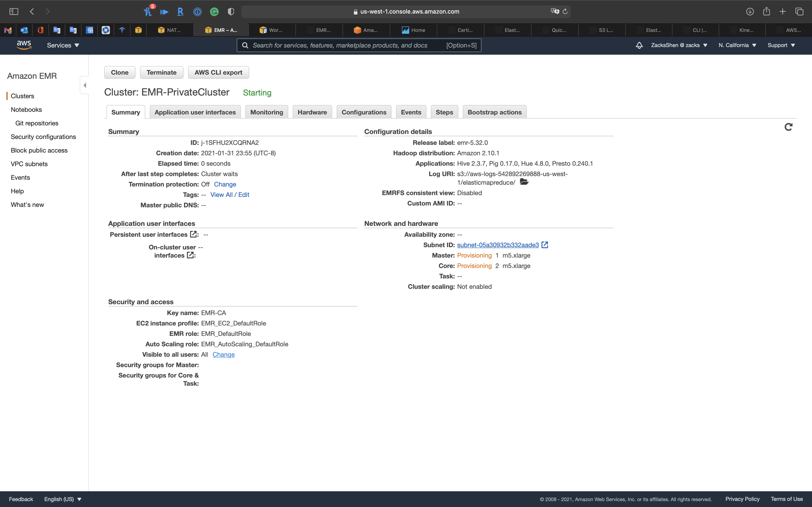Click the On-cluster user interfaces external icon
812x507 pixels.
[190, 255]
